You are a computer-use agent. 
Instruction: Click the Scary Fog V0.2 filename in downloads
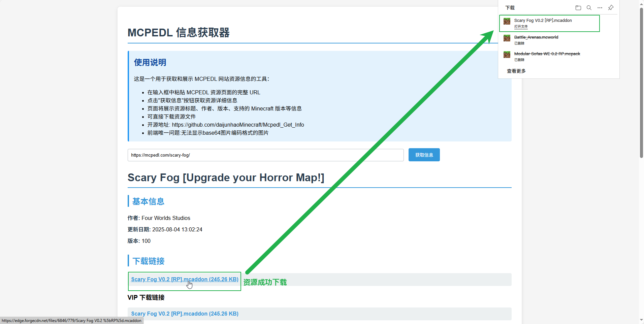click(543, 21)
